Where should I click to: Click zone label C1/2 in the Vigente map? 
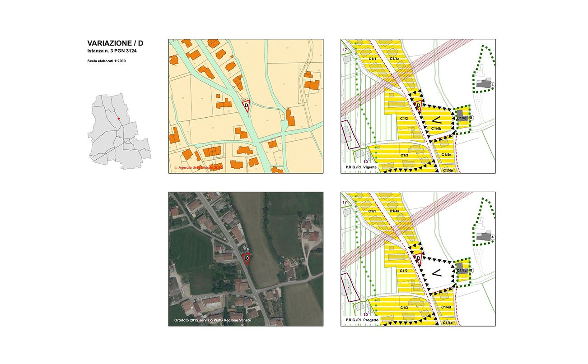coord(404,118)
